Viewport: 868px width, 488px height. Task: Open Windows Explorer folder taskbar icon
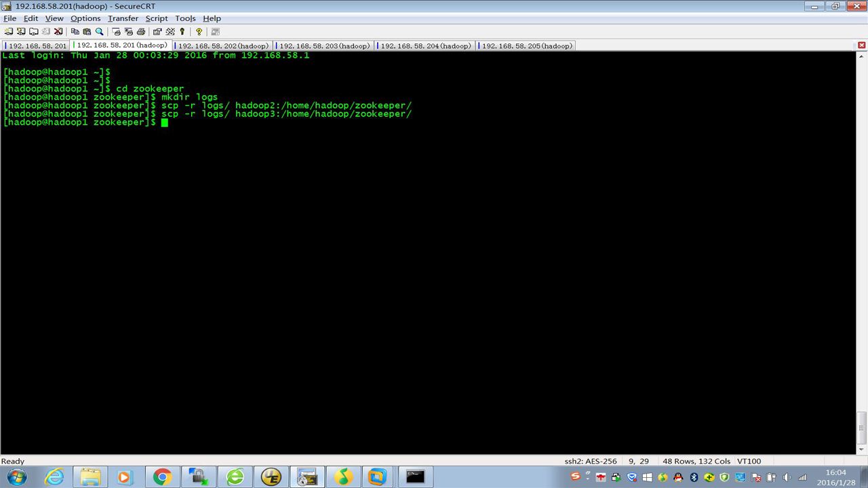90,477
